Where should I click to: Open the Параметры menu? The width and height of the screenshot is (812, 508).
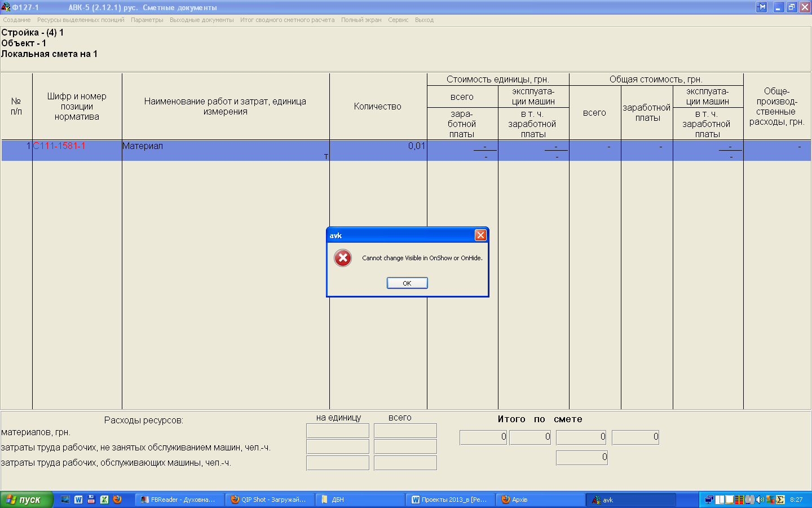(147, 20)
